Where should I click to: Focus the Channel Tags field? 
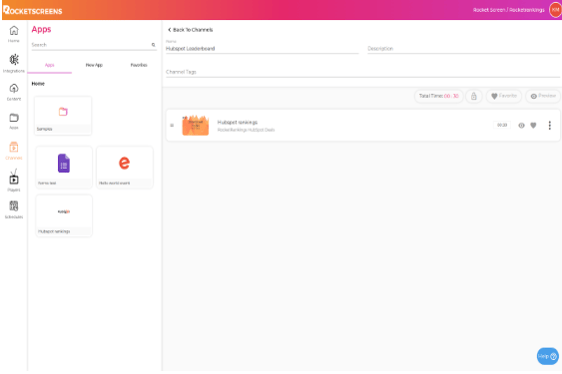(363, 72)
